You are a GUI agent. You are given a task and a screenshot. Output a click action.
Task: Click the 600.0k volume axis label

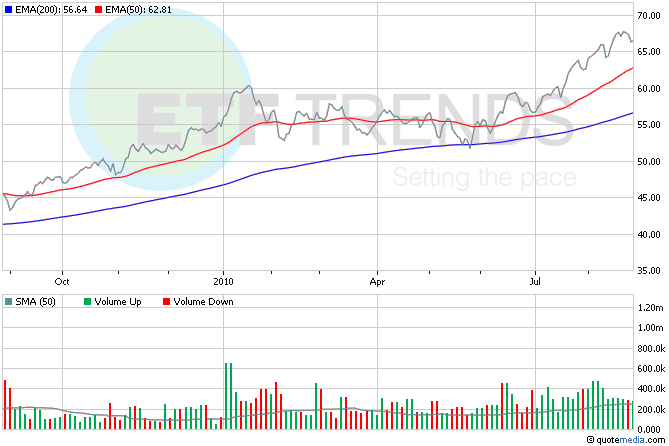[x=651, y=369]
